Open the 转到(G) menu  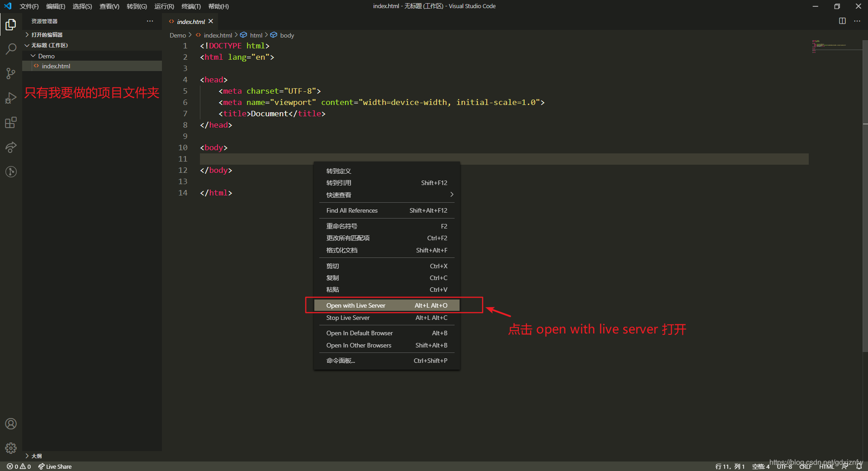[x=137, y=6]
